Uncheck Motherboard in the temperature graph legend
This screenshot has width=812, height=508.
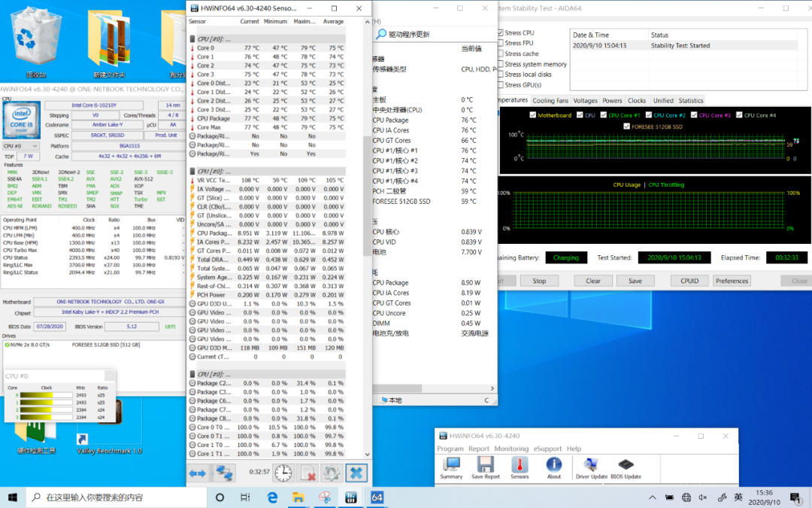533,115
